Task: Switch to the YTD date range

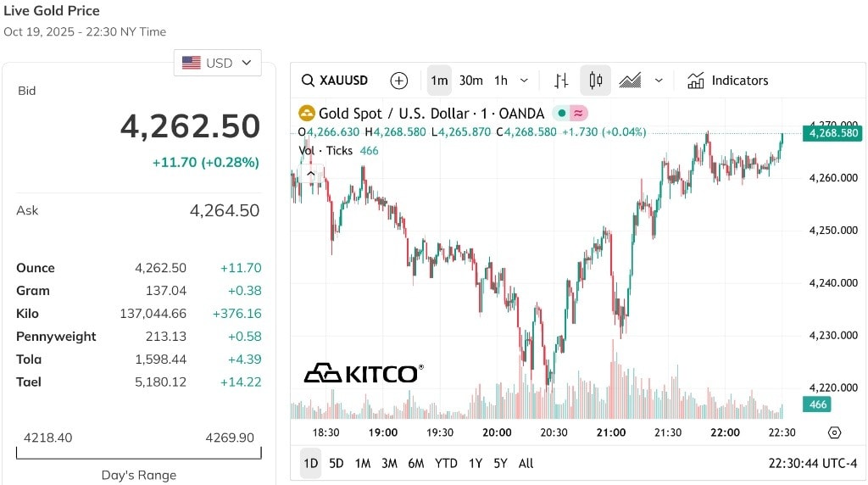Action: 446,463
